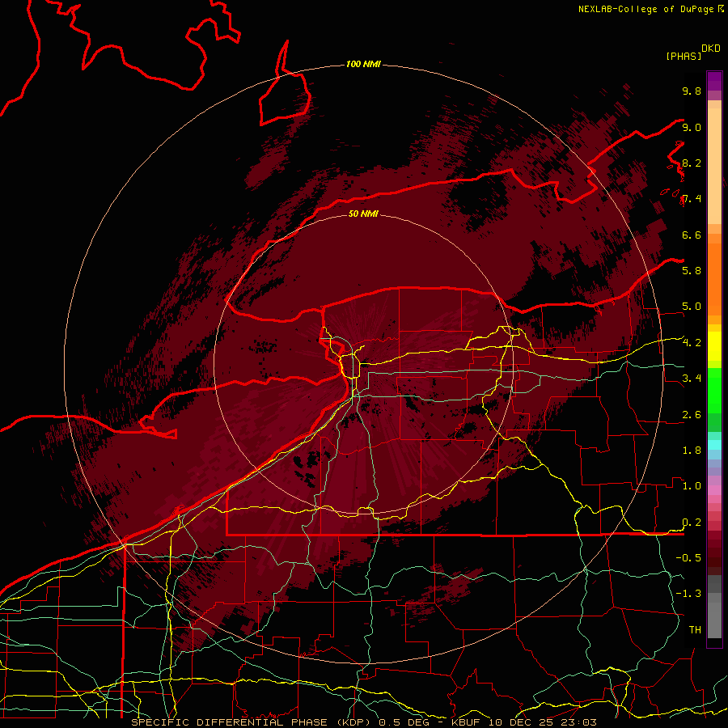The height and width of the screenshot is (728, 728).
Task: Pick the large peach band on color scale
Action: pyautogui.click(x=714, y=167)
